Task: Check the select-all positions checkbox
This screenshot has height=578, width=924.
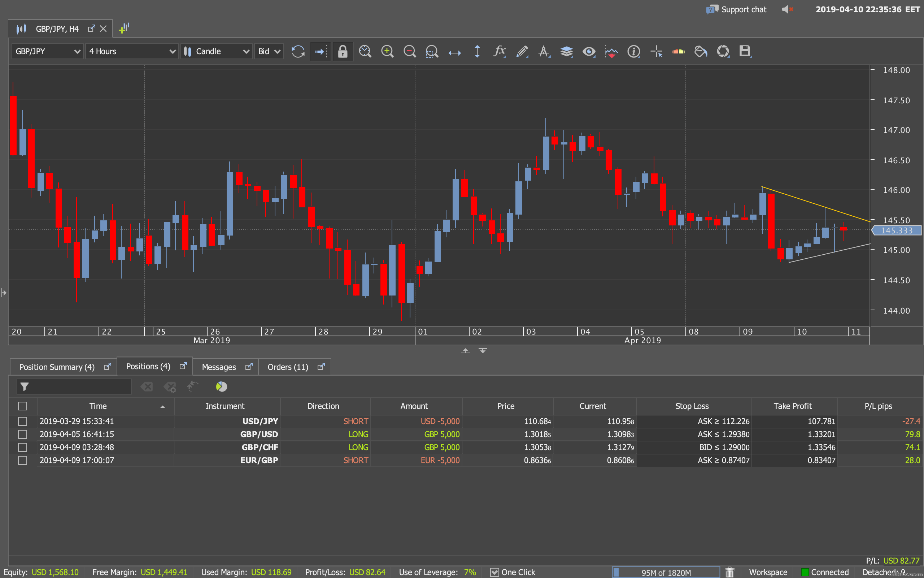Action: 22,406
